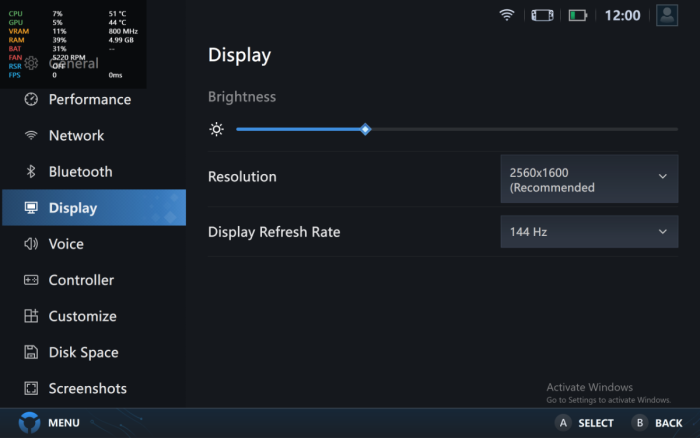
Task: Click the Brightness slider handle
Action: tap(365, 129)
